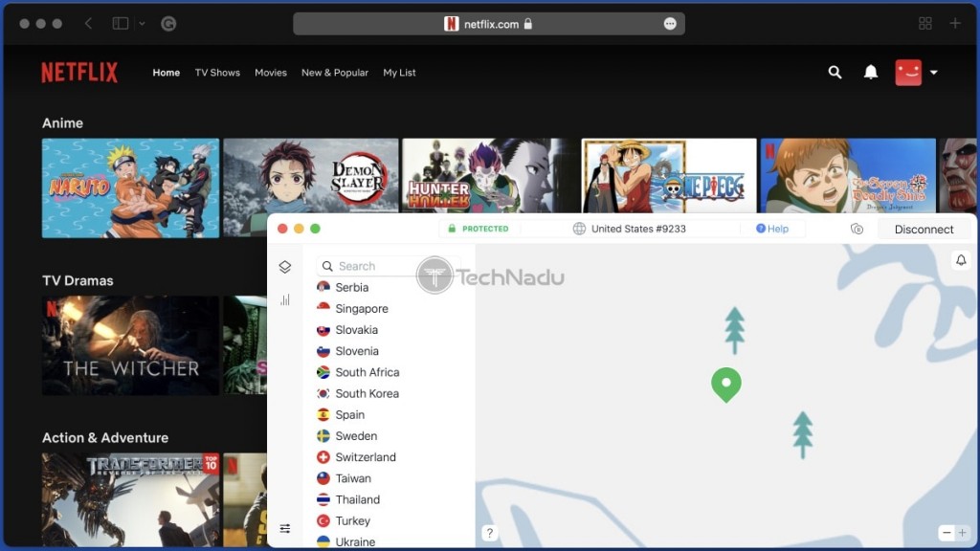Open Movies on Netflix

click(271, 73)
